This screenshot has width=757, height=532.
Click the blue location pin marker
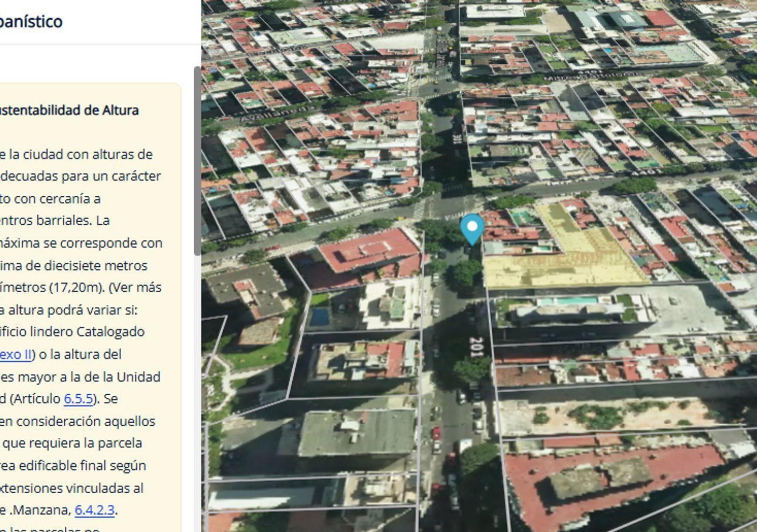[472, 230]
